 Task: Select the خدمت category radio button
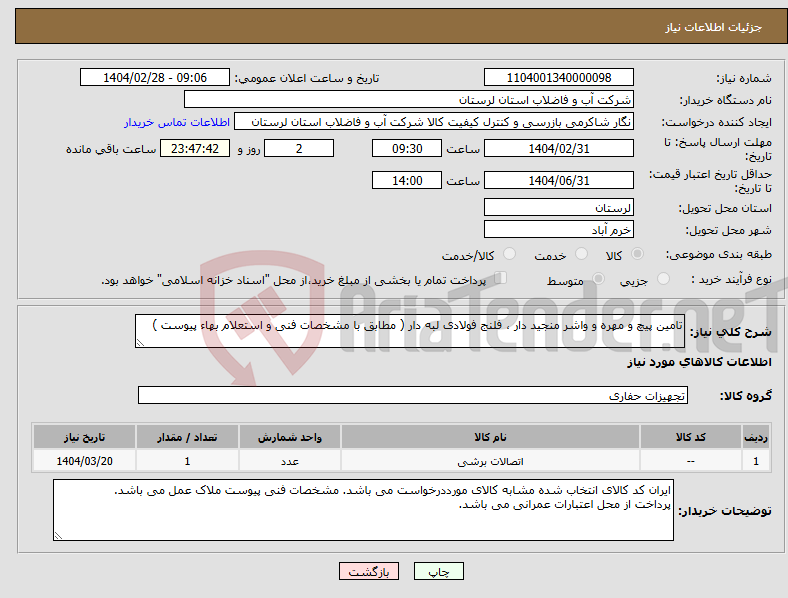(x=581, y=254)
